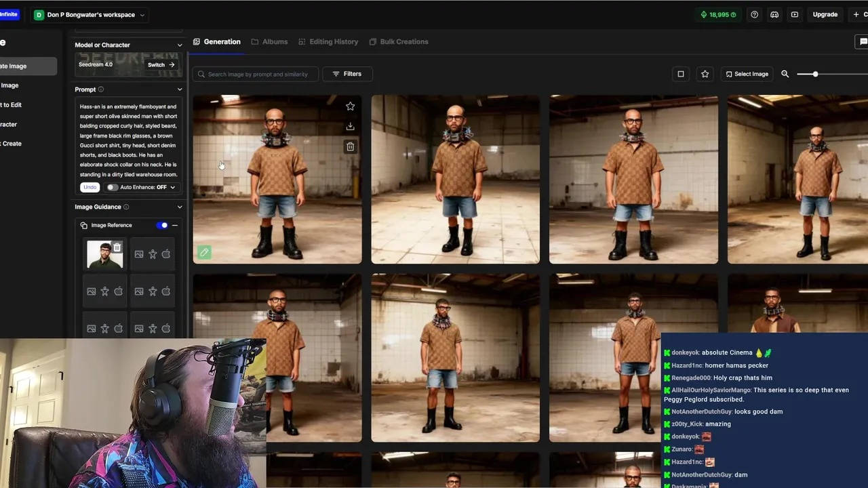The height and width of the screenshot is (488, 868).
Task: Collapse Image Reference with the minus button
Action: click(x=175, y=225)
